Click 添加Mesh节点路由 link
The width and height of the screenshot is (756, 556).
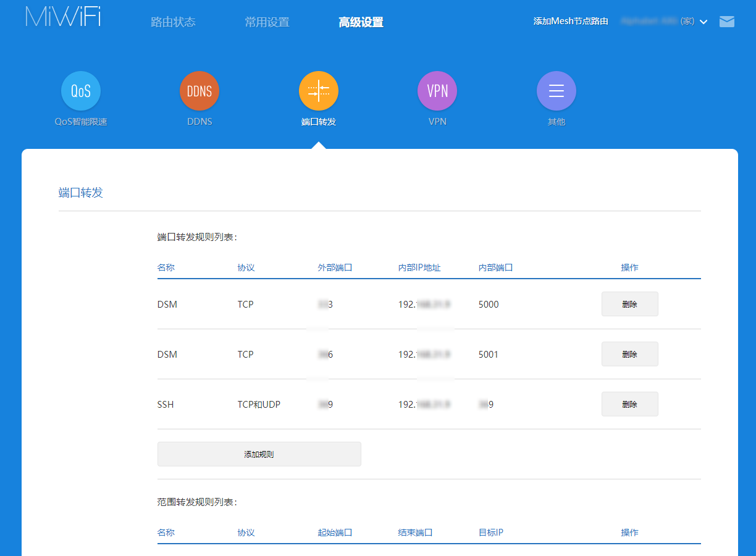point(571,21)
